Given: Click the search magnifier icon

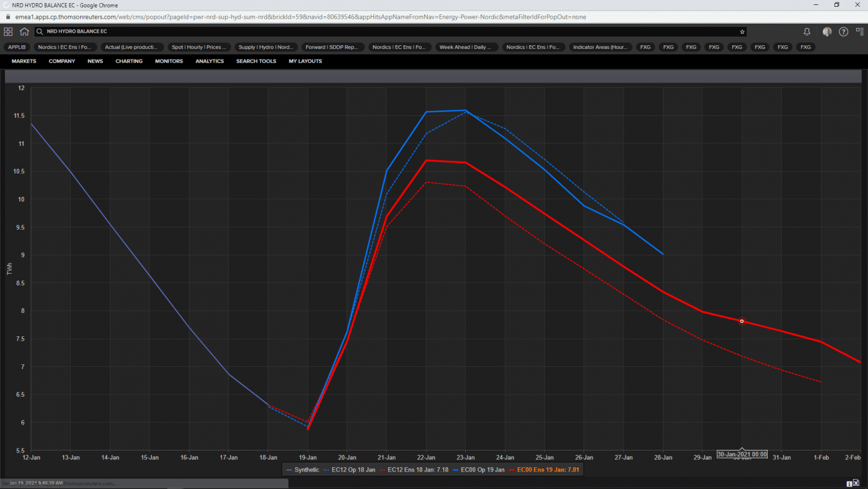Looking at the screenshot, I should point(40,32).
